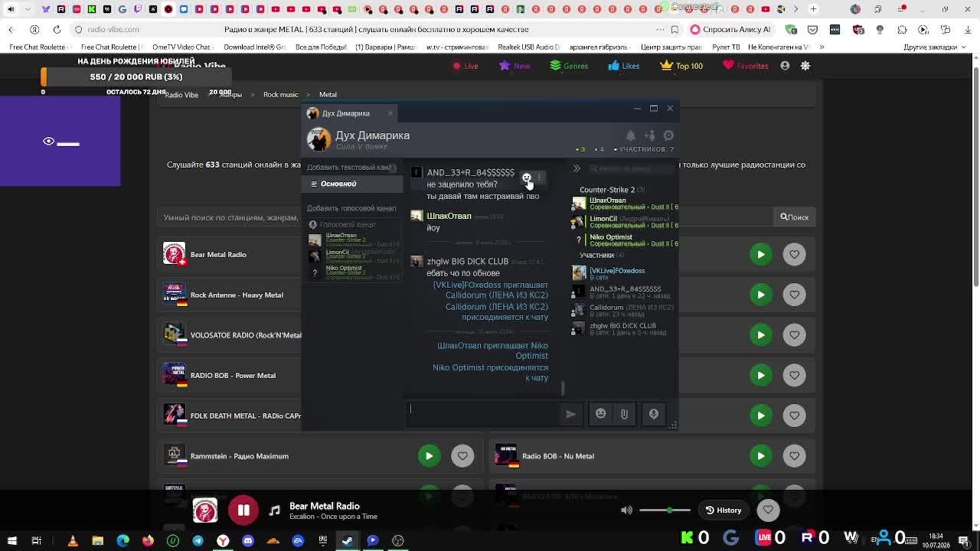The image size is (980, 551).
Task: Open zhglw BIG DICK CLUB member entry
Action: 625,328
